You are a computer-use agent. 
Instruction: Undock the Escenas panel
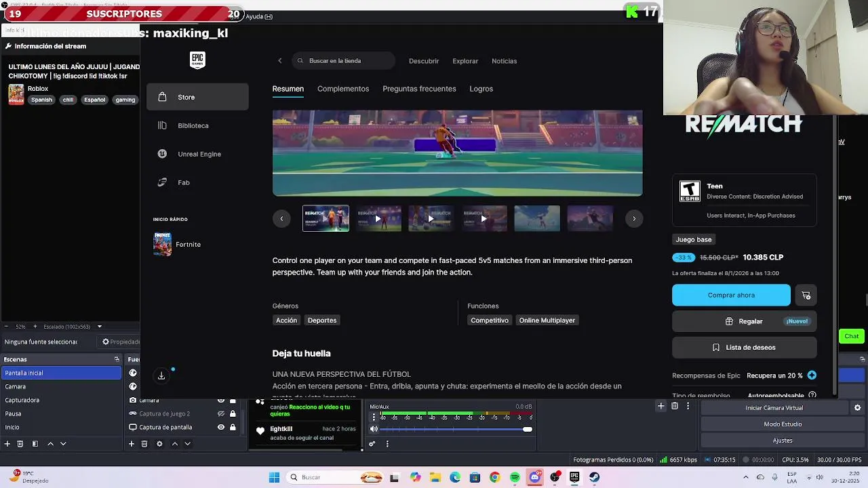coord(117,359)
